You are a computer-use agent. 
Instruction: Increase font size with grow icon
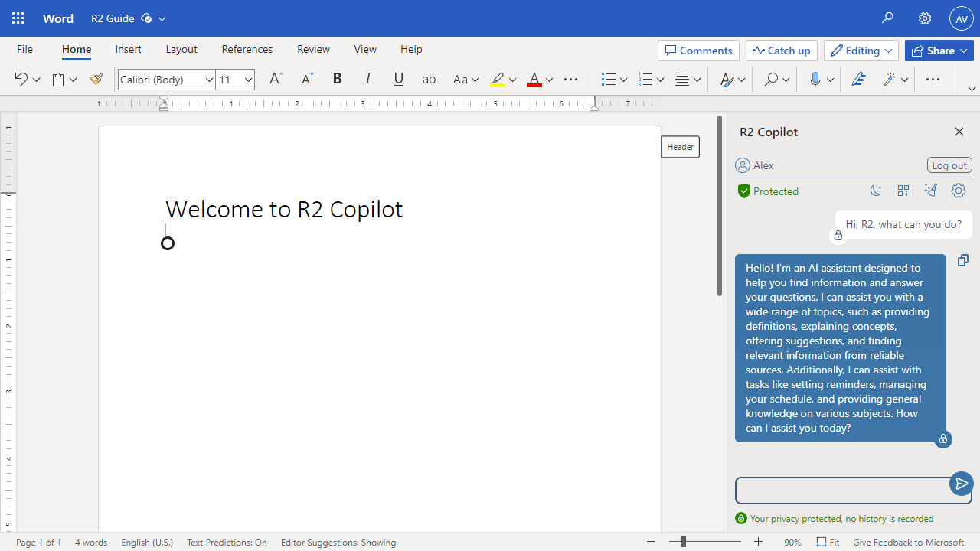[x=276, y=80]
